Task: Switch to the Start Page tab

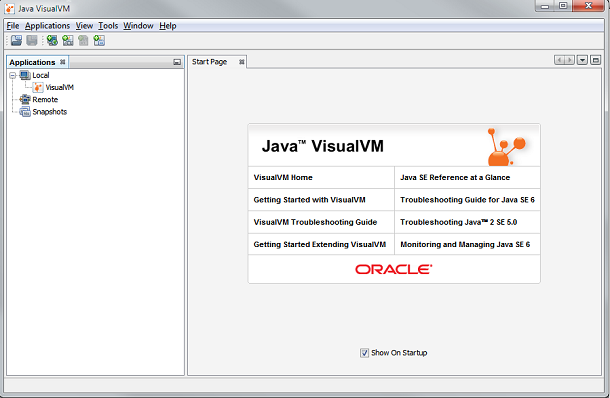Action: [x=209, y=62]
